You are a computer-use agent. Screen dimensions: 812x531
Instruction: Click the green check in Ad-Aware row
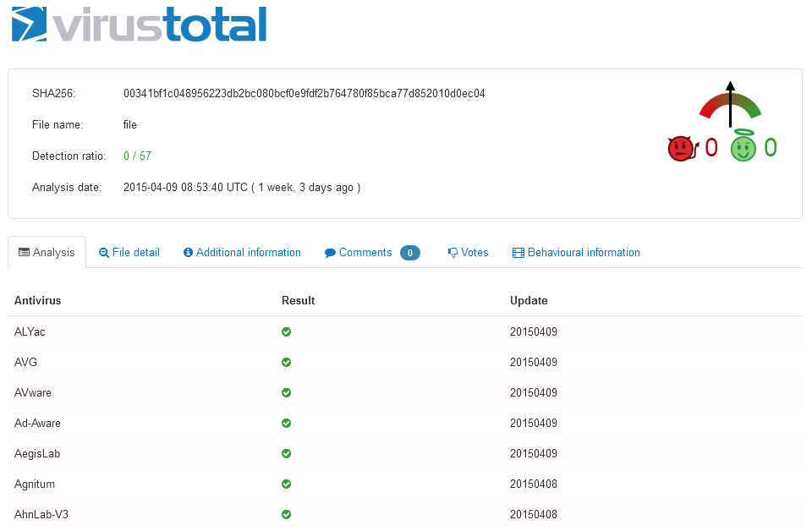point(287,423)
